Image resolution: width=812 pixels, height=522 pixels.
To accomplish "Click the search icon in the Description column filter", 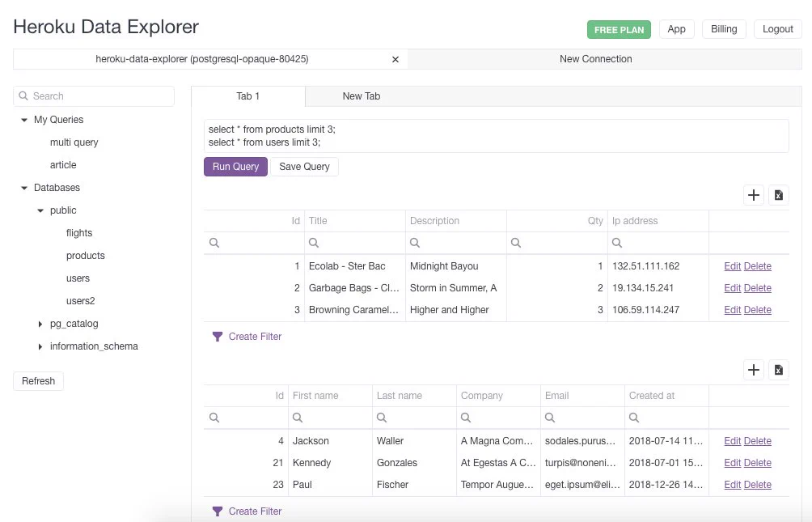I will click(415, 243).
